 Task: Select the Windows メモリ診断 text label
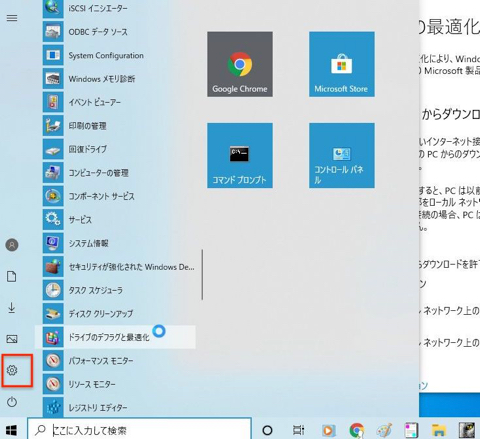point(102,79)
